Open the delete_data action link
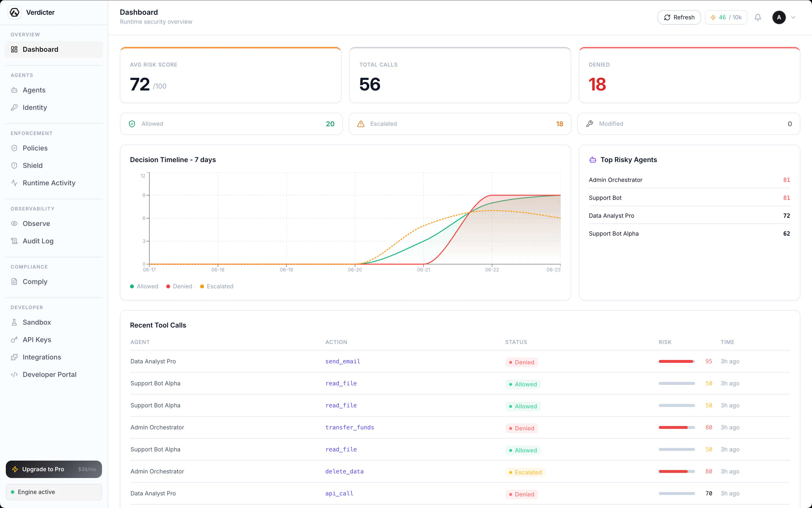This screenshot has height=508, width=812. click(x=344, y=472)
